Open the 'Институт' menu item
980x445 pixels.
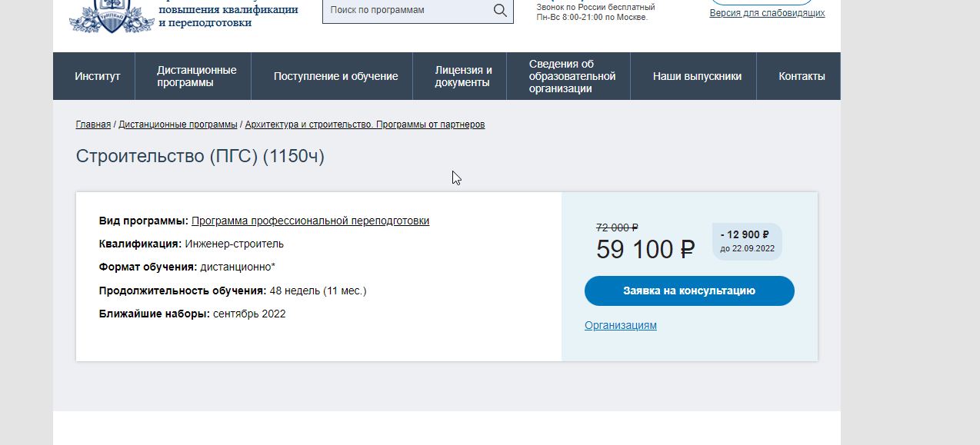pos(98,76)
